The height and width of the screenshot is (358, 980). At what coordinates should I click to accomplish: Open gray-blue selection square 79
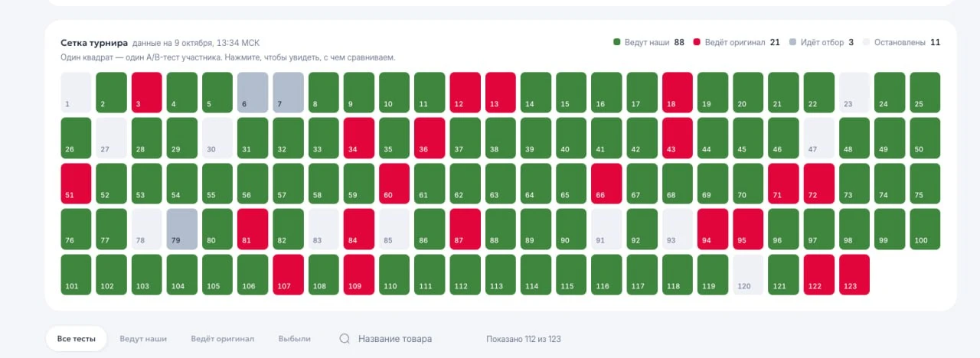tap(182, 229)
